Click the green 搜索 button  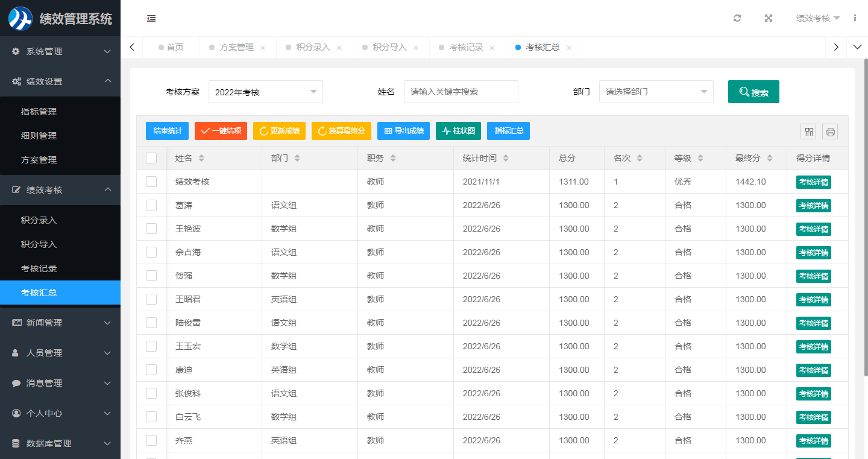point(753,92)
